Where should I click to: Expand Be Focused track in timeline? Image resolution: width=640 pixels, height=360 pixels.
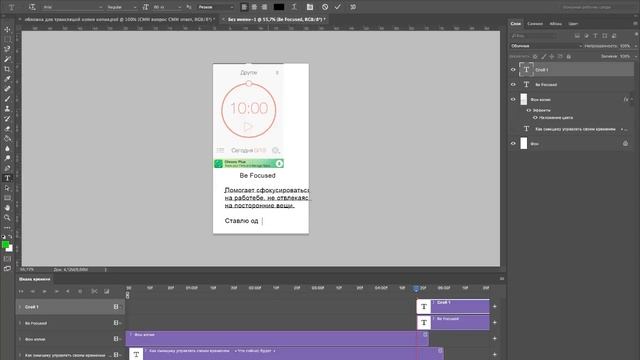[20, 323]
